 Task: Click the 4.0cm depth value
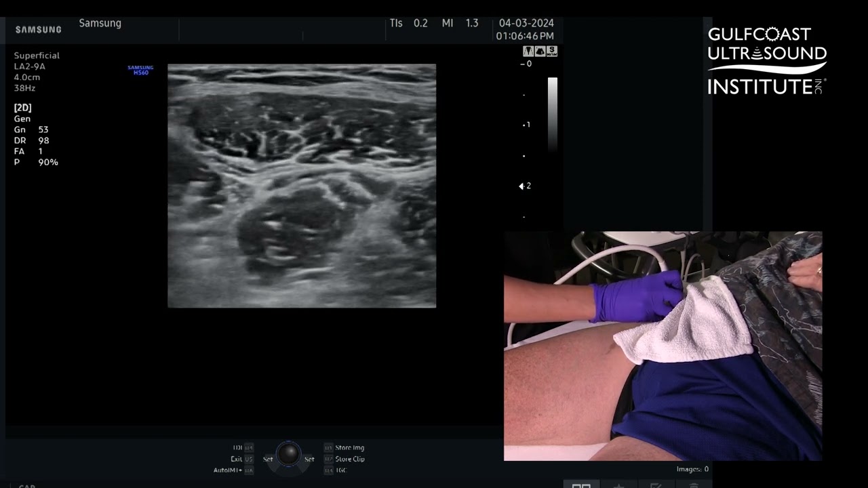coord(28,77)
